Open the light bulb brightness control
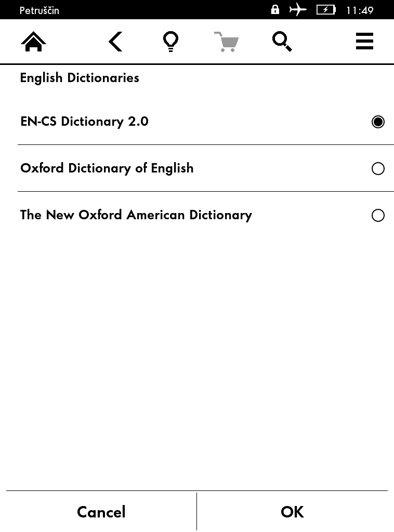The height and width of the screenshot is (532, 394). click(170, 42)
